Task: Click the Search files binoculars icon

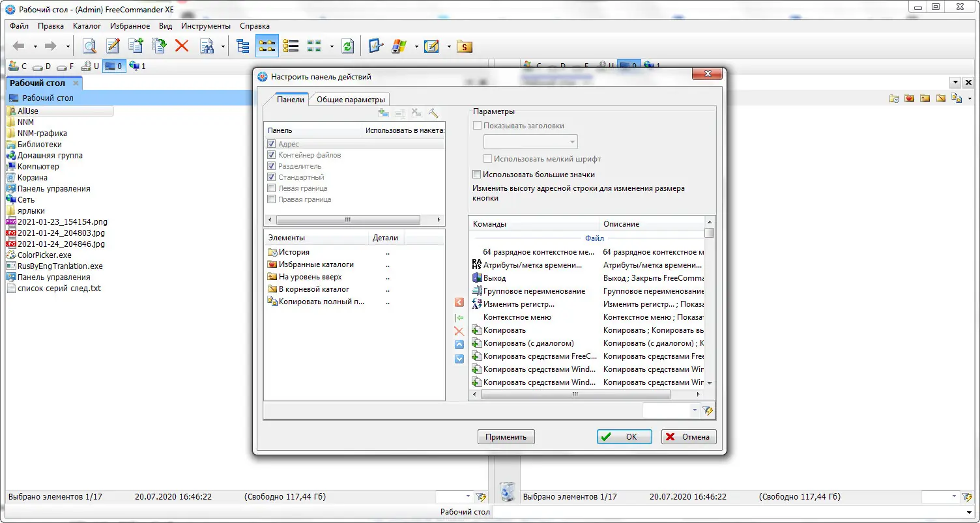Action: [207, 46]
